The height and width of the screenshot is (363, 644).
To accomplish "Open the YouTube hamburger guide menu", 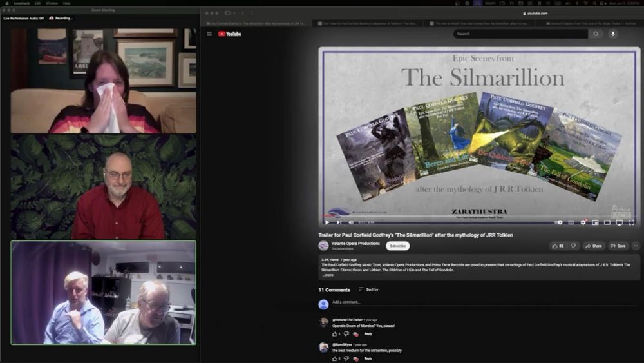I will [x=209, y=34].
